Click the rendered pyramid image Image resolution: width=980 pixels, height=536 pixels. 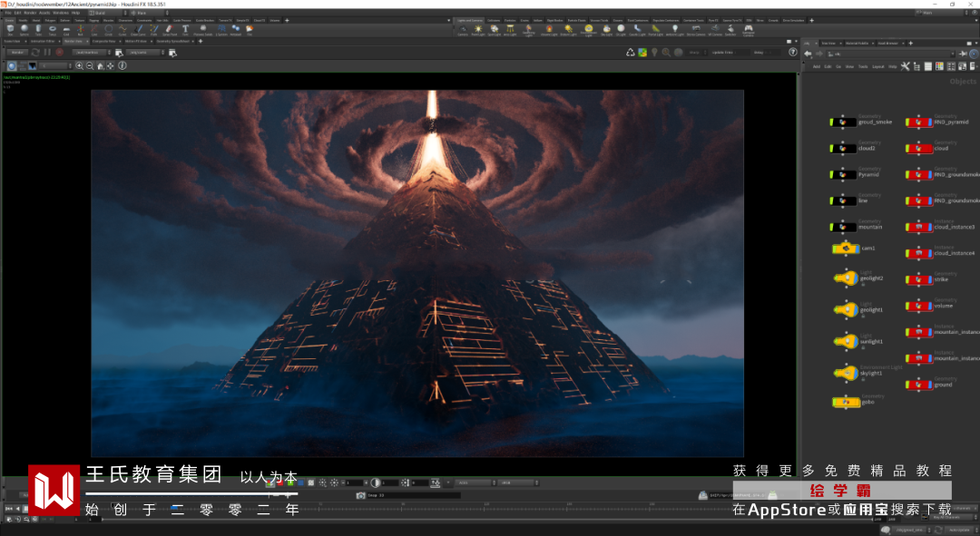(417, 273)
